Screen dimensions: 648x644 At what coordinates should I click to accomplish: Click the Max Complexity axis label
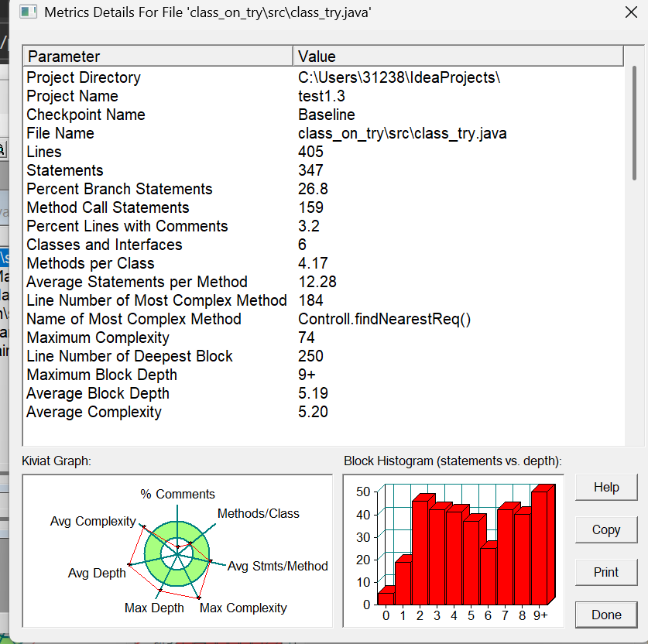point(243,608)
